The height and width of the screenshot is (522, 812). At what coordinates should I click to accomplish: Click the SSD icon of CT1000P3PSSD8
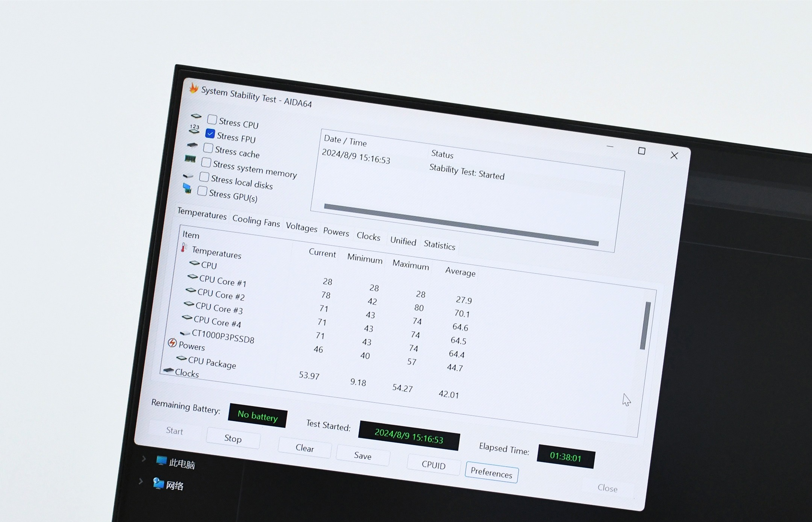(x=185, y=332)
